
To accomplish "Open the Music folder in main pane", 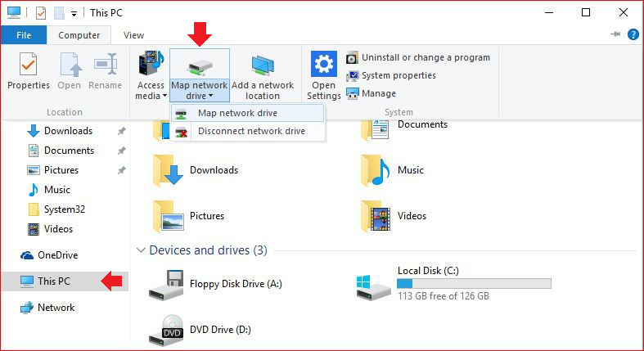I will pos(392,170).
